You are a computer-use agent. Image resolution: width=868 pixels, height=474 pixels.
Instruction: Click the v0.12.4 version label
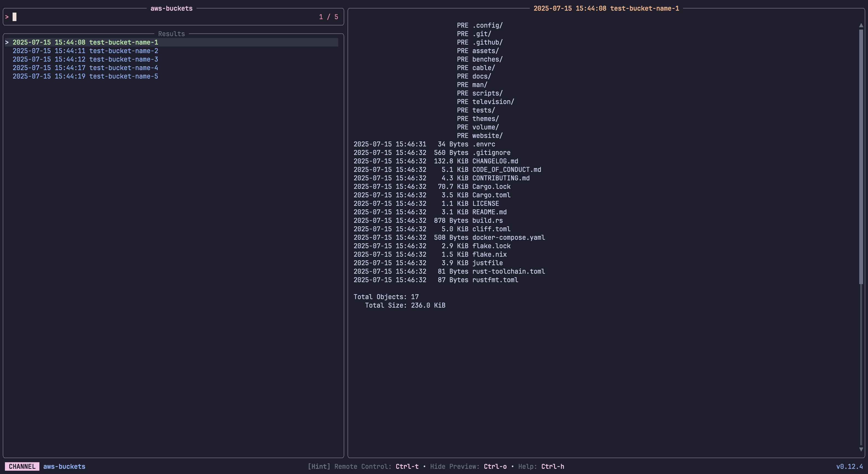[849, 467]
